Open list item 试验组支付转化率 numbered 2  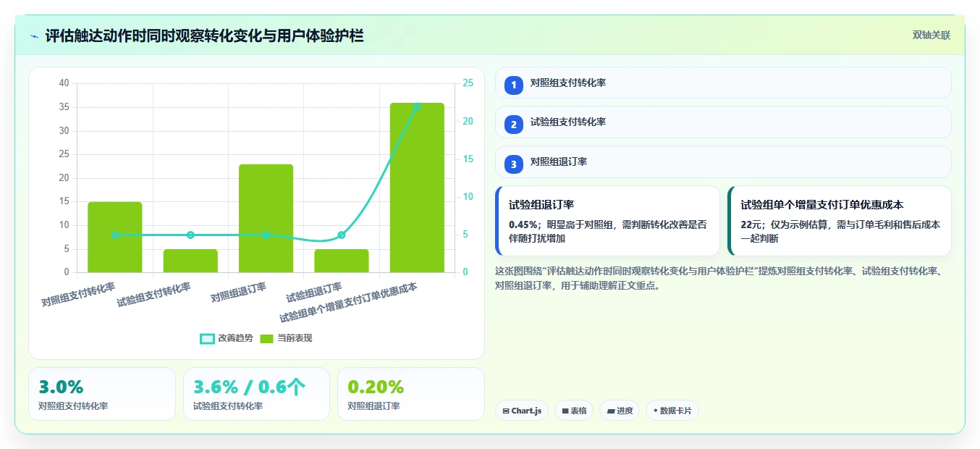pyautogui.click(x=723, y=122)
